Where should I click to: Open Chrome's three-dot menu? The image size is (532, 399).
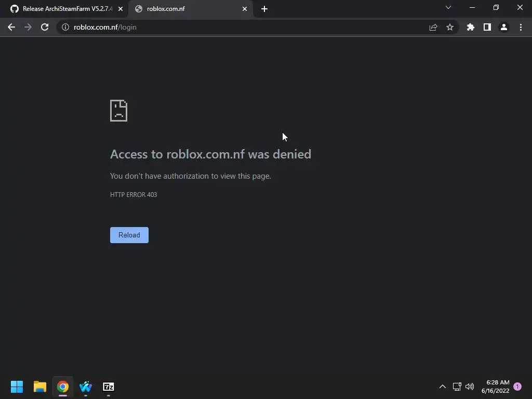[x=521, y=27]
